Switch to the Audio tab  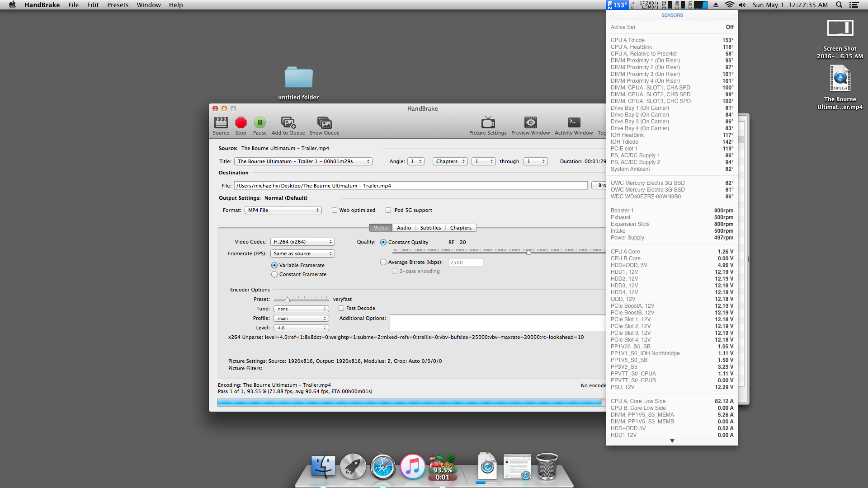point(404,228)
